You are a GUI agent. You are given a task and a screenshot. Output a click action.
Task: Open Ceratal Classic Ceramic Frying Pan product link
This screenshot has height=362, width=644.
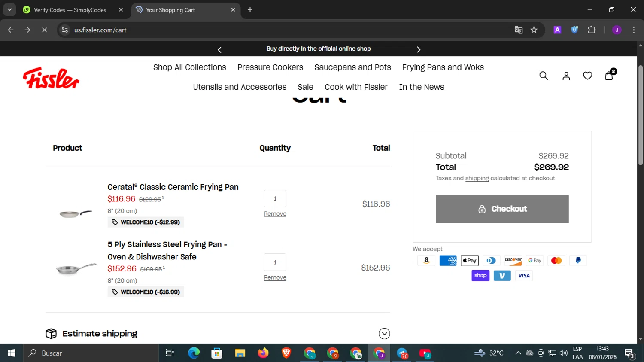[x=173, y=187]
